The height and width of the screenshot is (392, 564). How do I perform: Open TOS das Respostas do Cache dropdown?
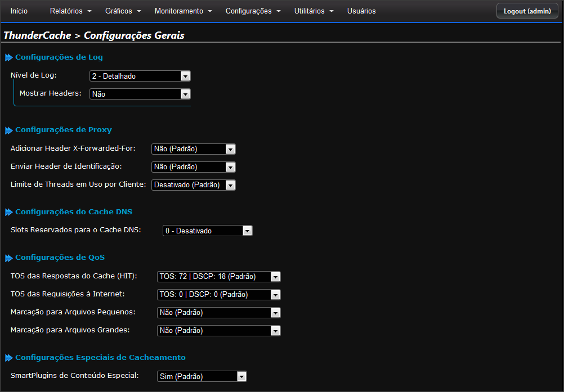coord(219,276)
